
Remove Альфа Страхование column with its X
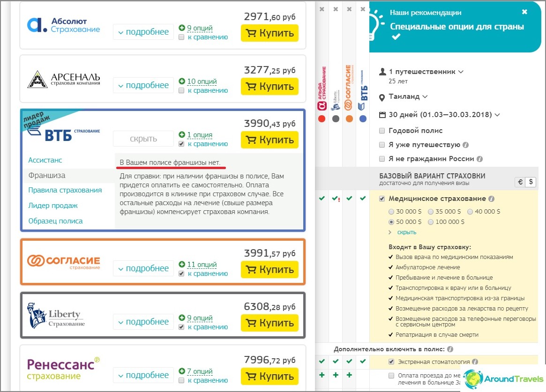pos(322,9)
